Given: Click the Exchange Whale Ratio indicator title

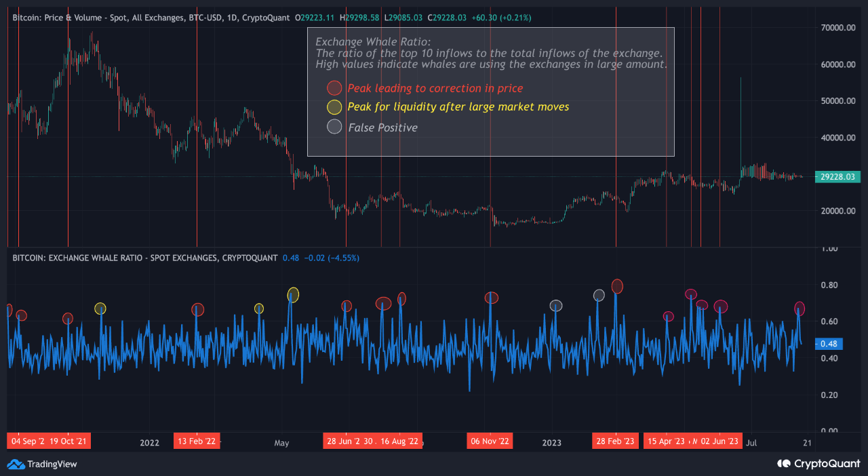Looking at the screenshot, I should point(144,258).
